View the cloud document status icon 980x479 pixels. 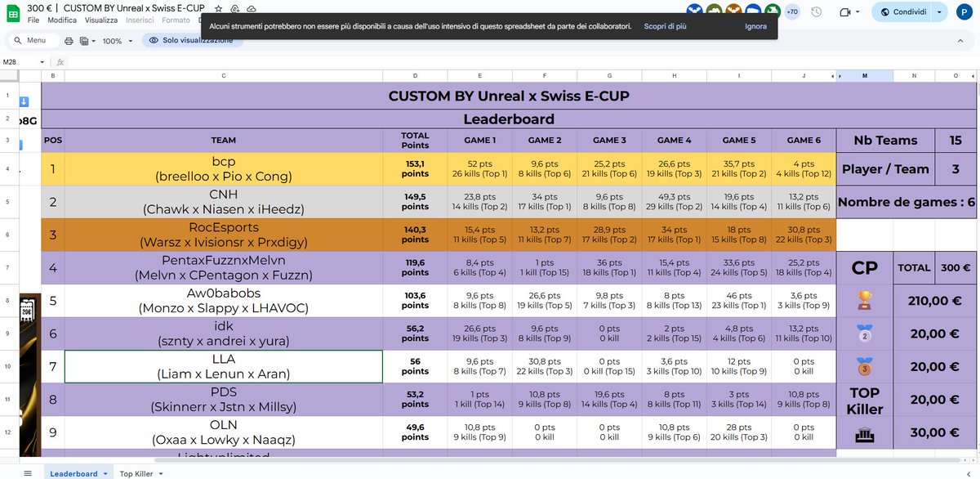click(251, 7)
